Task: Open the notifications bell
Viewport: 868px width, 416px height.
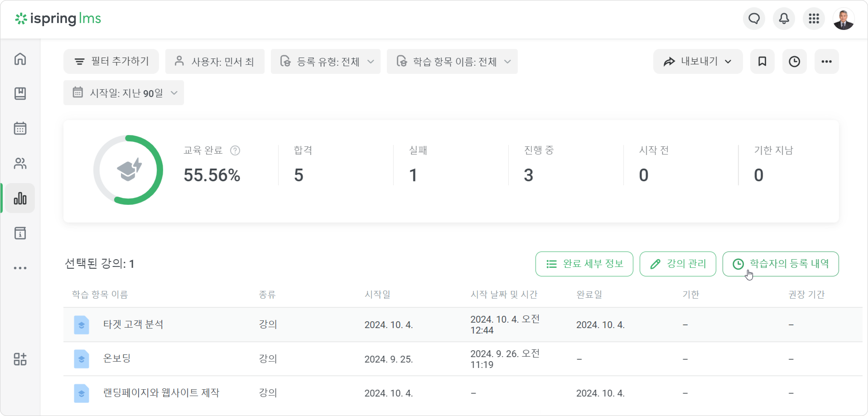Action: (x=784, y=19)
